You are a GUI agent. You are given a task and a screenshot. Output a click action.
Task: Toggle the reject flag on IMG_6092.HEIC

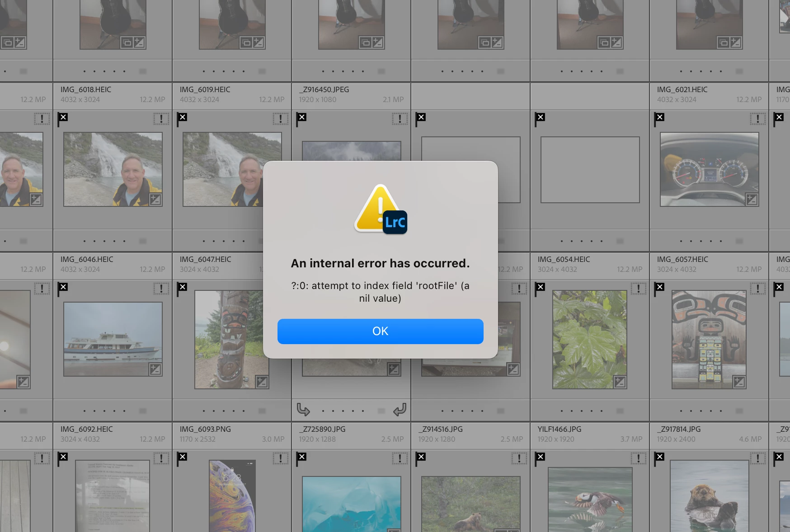(x=62, y=459)
